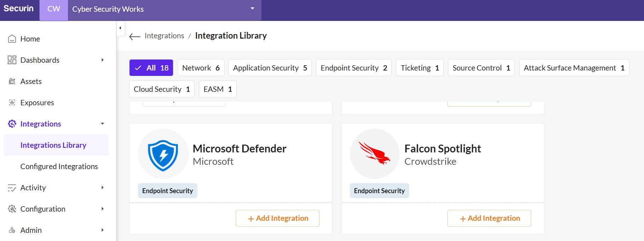Click the Crowdstrike vendor name
Image resolution: width=644 pixels, height=241 pixels.
coord(430,162)
